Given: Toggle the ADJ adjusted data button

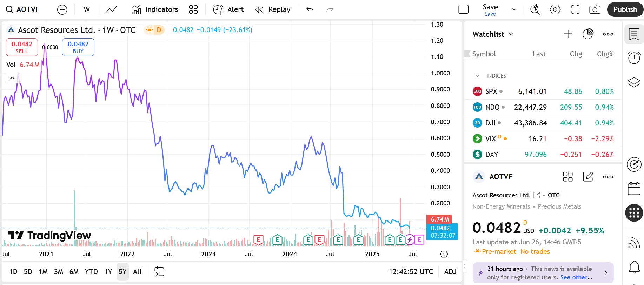Looking at the screenshot, I should pyautogui.click(x=450, y=272).
